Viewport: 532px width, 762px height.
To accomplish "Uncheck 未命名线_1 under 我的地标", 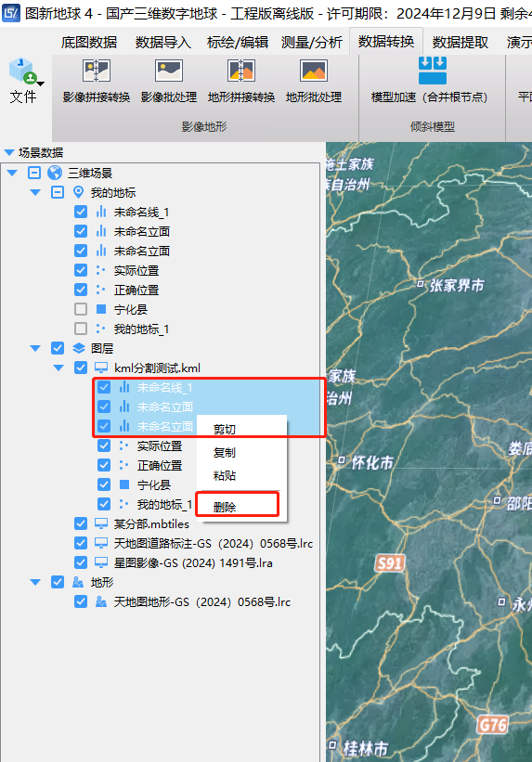I will click(81, 212).
